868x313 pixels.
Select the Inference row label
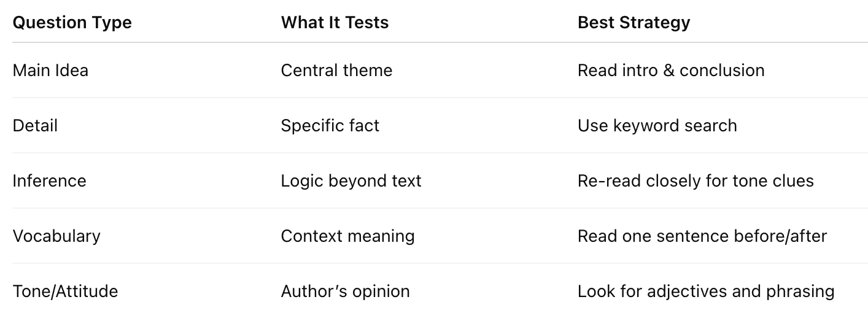[49, 181]
